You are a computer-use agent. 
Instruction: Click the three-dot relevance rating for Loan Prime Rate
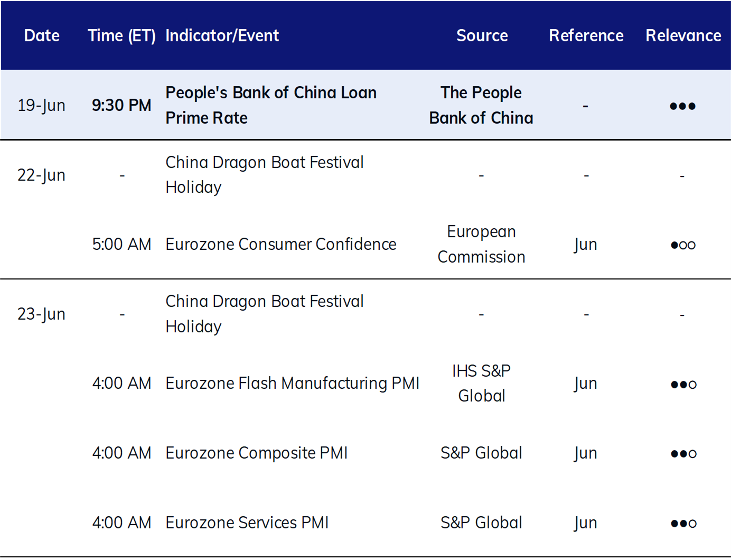pos(682,106)
